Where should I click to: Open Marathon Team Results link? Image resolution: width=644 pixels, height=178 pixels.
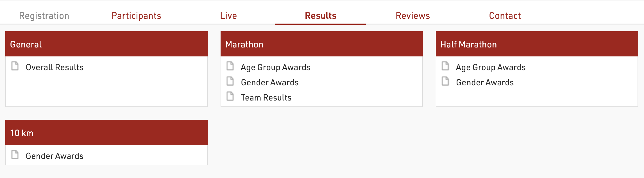[x=266, y=98]
